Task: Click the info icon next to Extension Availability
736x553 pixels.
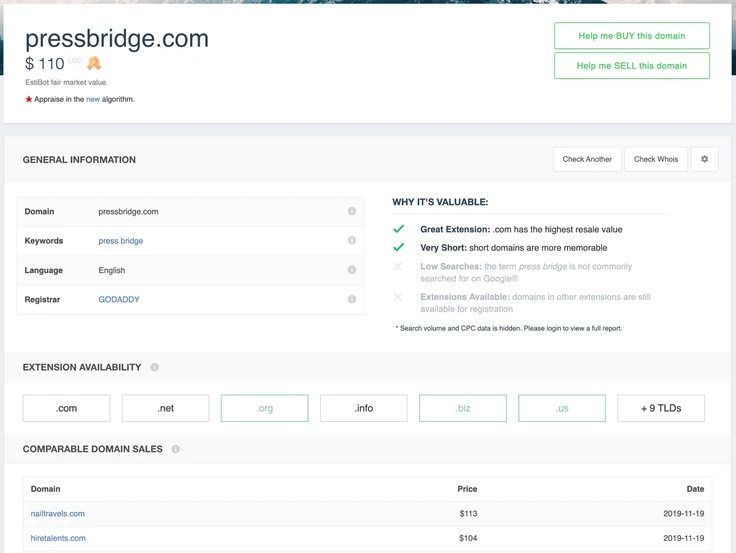Action: point(154,367)
